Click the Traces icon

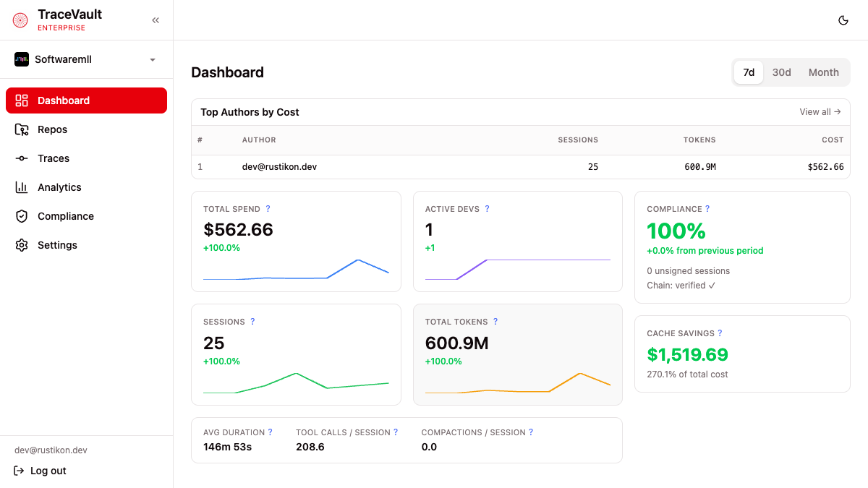point(22,158)
